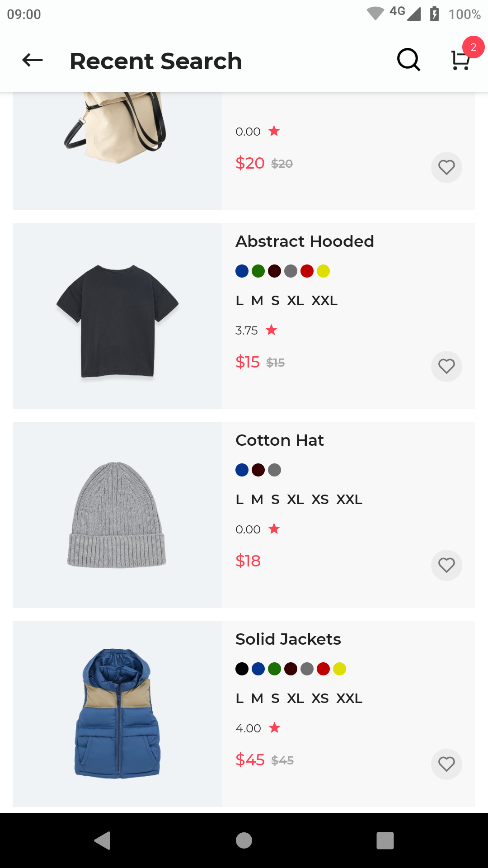Select size XXL for Abstract Hooded
Screen dimensions: 488x868
tap(324, 301)
